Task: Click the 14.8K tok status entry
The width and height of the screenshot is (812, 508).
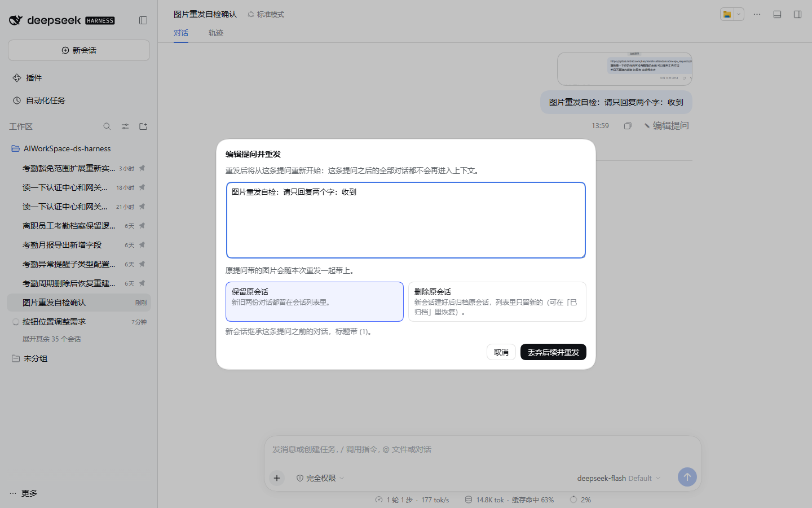Action: (509, 500)
